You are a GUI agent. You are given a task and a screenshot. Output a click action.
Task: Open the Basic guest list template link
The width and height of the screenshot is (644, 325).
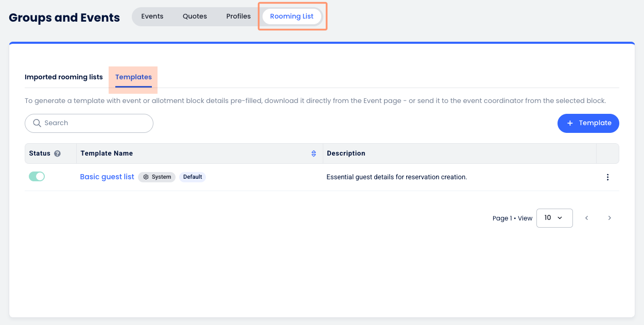click(x=107, y=177)
